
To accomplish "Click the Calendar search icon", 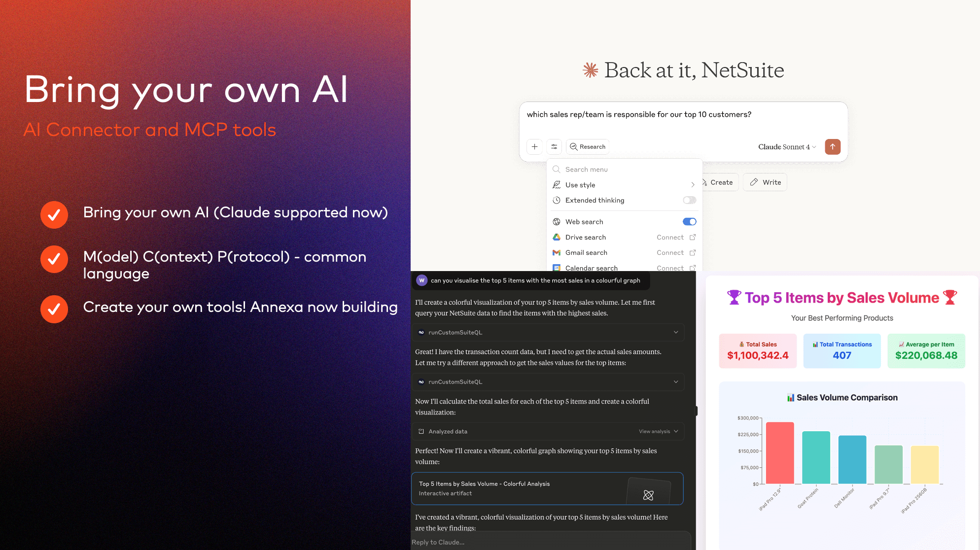I will point(557,268).
